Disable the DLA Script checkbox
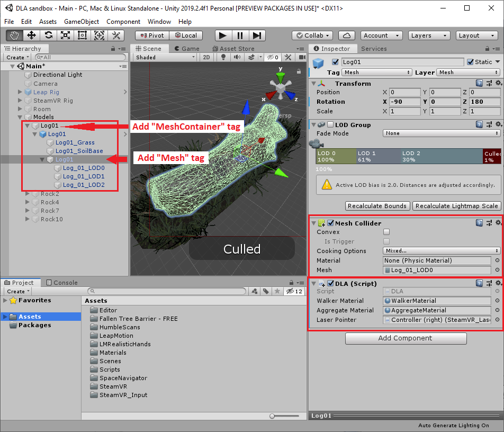The height and width of the screenshot is (432, 504). (330, 283)
